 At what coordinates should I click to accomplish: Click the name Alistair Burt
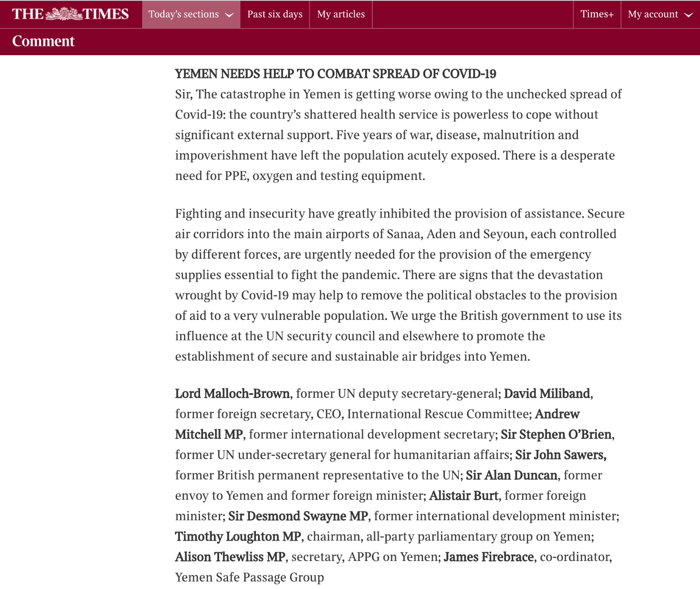[x=464, y=495]
